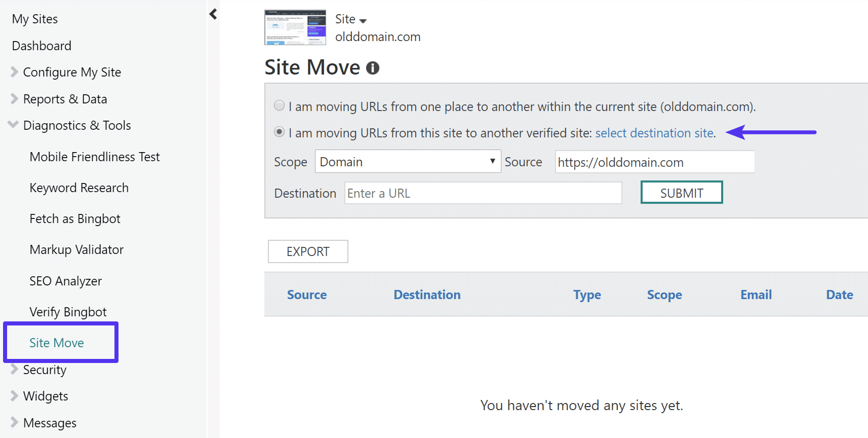Click the olddomain.com site thumbnail

pos(295,27)
